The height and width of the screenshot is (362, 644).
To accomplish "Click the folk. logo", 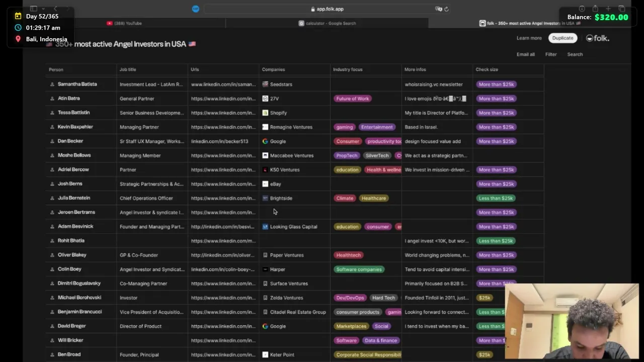I will coord(598,38).
